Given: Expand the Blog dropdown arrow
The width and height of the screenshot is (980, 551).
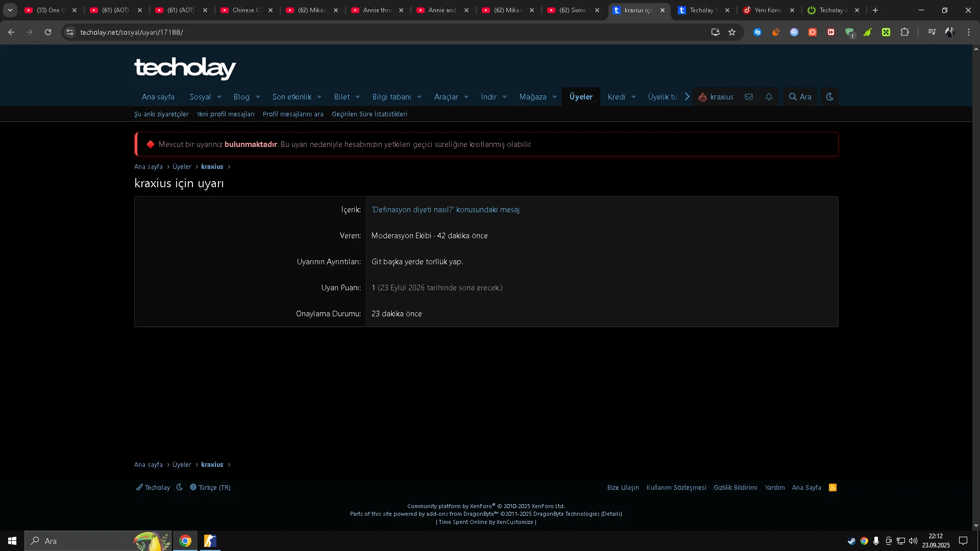Looking at the screenshot, I should (x=258, y=97).
